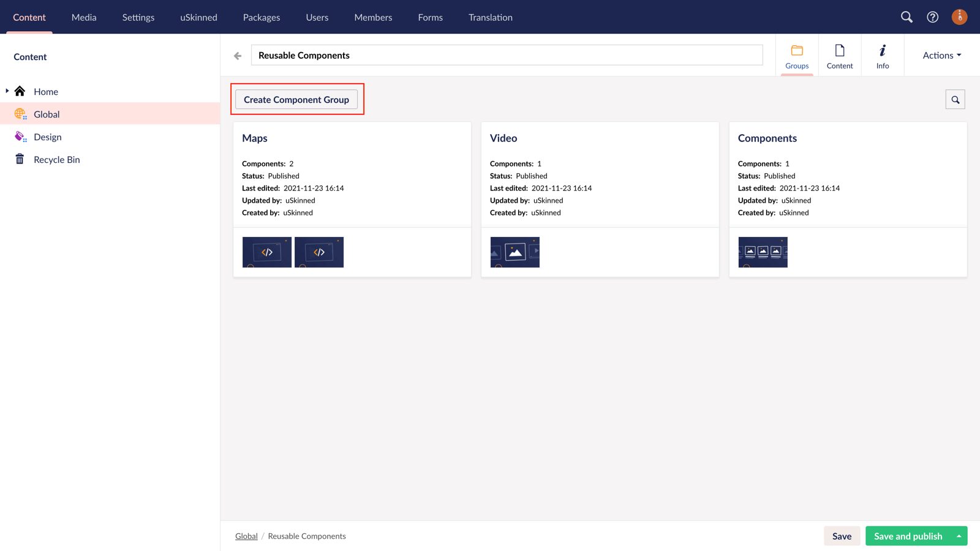980x551 pixels.
Task: Open the Members section in top menu
Action: tap(373, 17)
